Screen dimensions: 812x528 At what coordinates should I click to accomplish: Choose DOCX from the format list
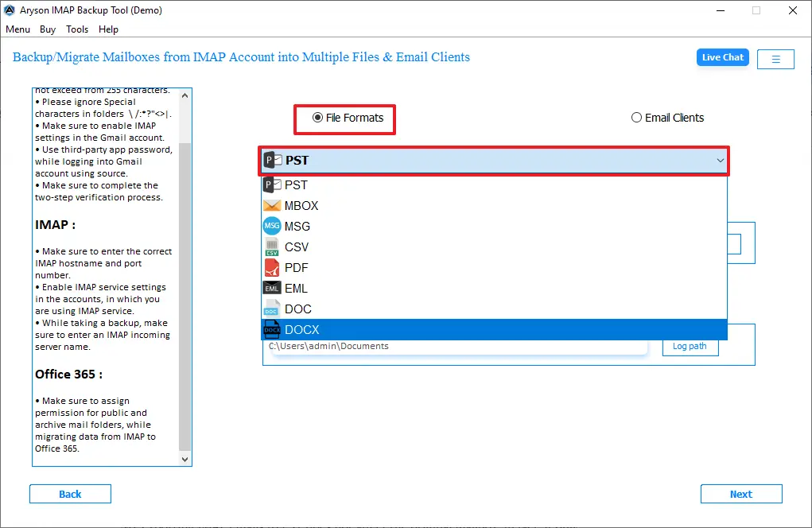[494, 330]
